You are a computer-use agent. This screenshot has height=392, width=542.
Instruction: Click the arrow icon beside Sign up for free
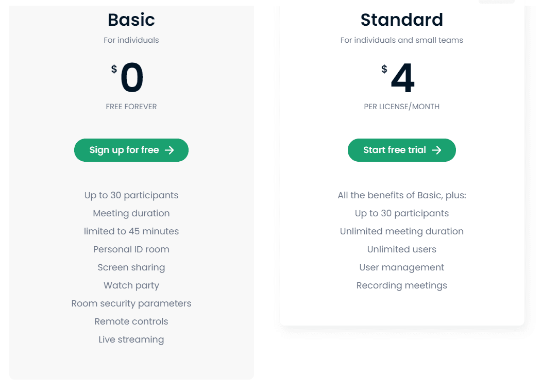[169, 150]
